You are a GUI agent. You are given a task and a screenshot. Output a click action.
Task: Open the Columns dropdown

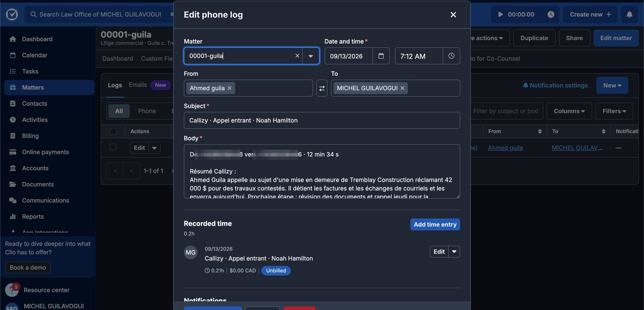click(569, 111)
